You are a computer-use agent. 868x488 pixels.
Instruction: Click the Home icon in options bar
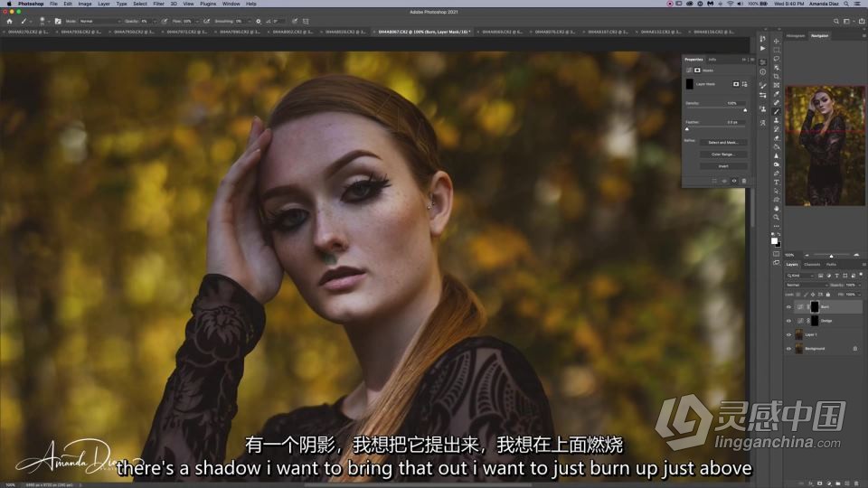pyautogui.click(x=9, y=20)
